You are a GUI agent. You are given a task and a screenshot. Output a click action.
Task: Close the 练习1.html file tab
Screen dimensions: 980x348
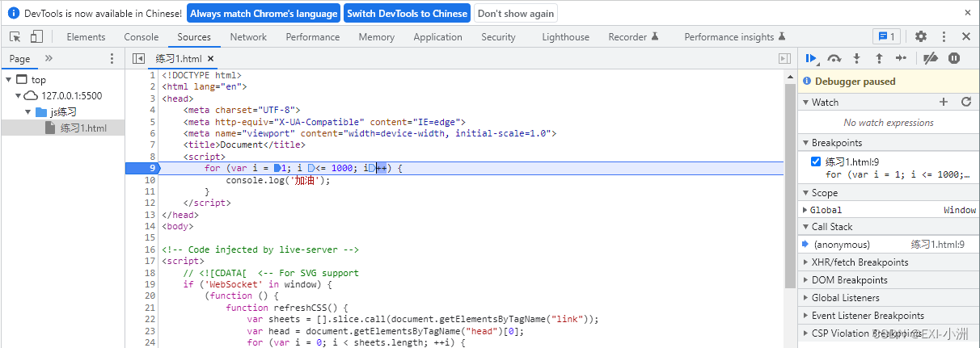(211, 59)
